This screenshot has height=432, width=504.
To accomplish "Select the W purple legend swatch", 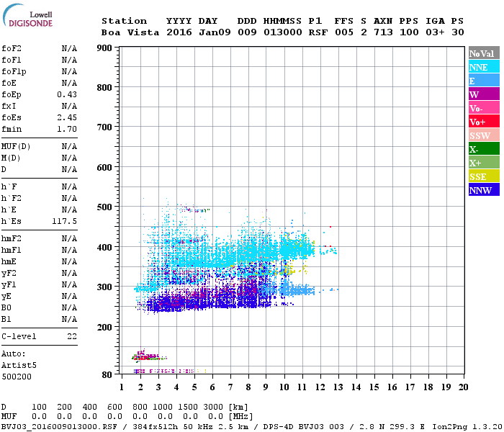I will (484, 94).
